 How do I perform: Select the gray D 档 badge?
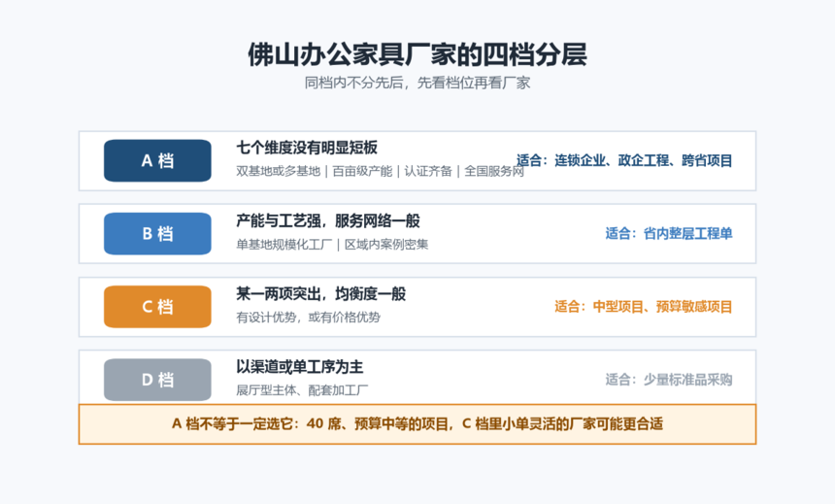157,380
